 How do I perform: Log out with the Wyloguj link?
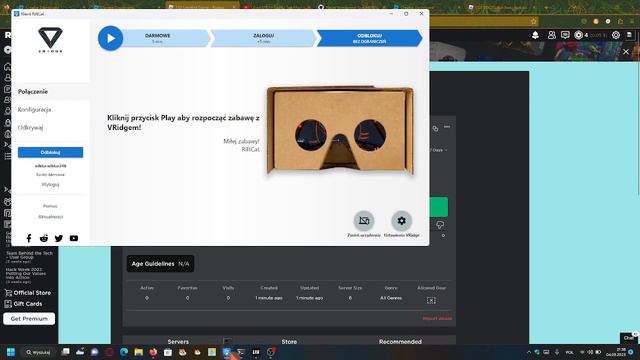(x=50, y=184)
